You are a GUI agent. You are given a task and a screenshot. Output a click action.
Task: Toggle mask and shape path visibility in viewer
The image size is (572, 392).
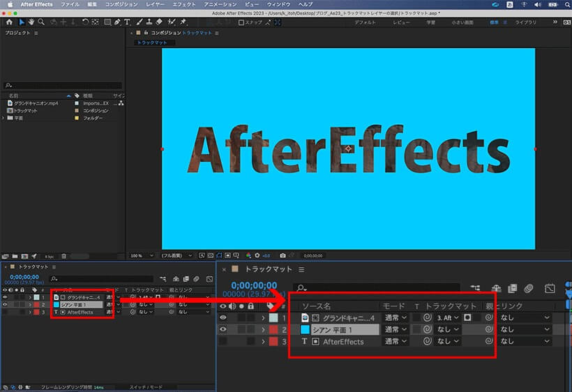click(219, 255)
